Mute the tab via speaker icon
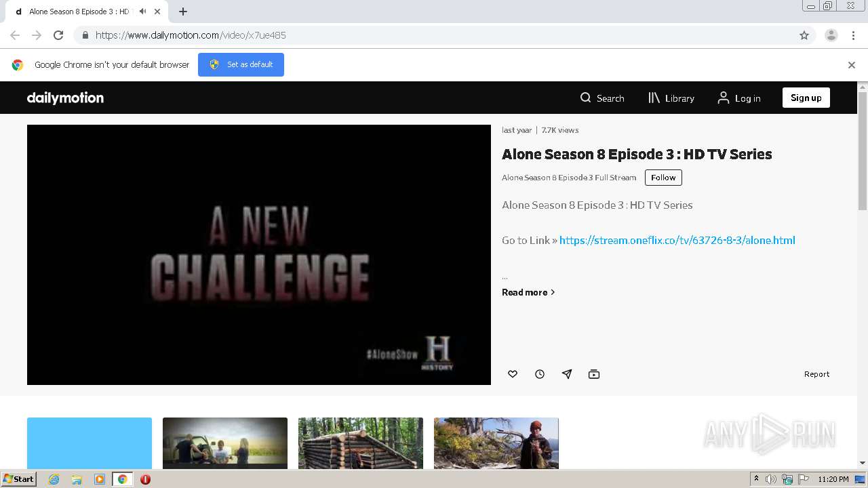This screenshot has height=488, width=868. coord(142,12)
